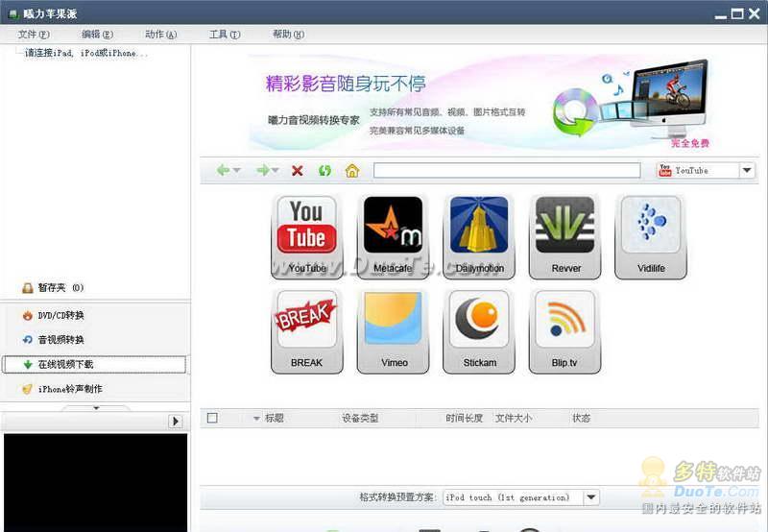Stop loading with the red X icon

pyautogui.click(x=297, y=171)
